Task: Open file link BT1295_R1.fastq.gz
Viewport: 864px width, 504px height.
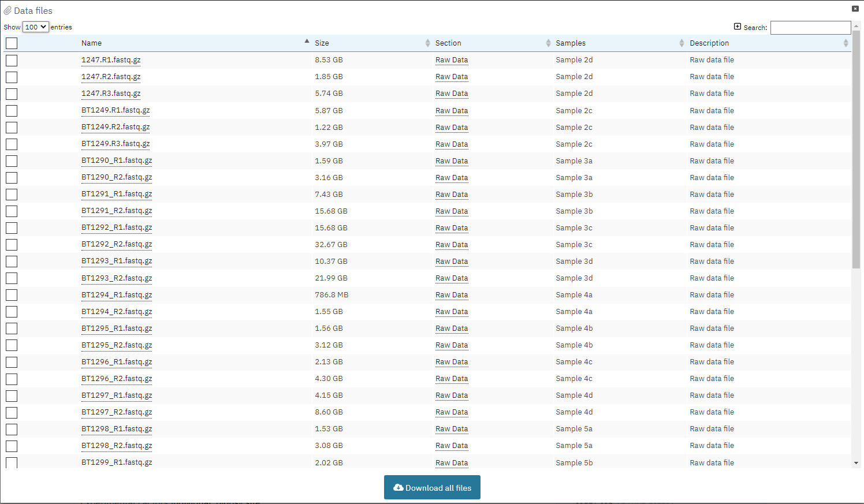Action: (117, 328)
